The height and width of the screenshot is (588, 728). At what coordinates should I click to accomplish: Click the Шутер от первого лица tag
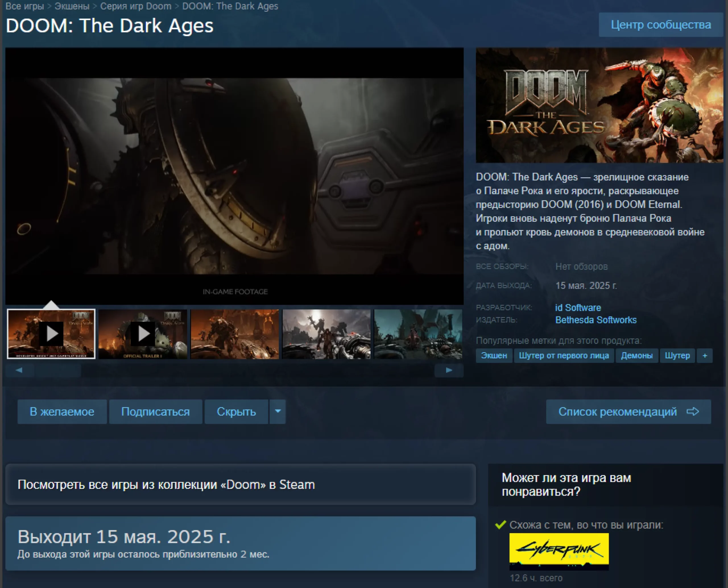click(564, 356)
